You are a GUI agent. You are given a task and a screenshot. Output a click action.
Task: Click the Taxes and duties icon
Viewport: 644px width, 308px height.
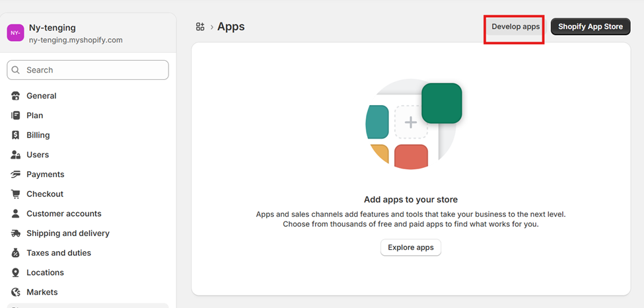coord(16,253)
